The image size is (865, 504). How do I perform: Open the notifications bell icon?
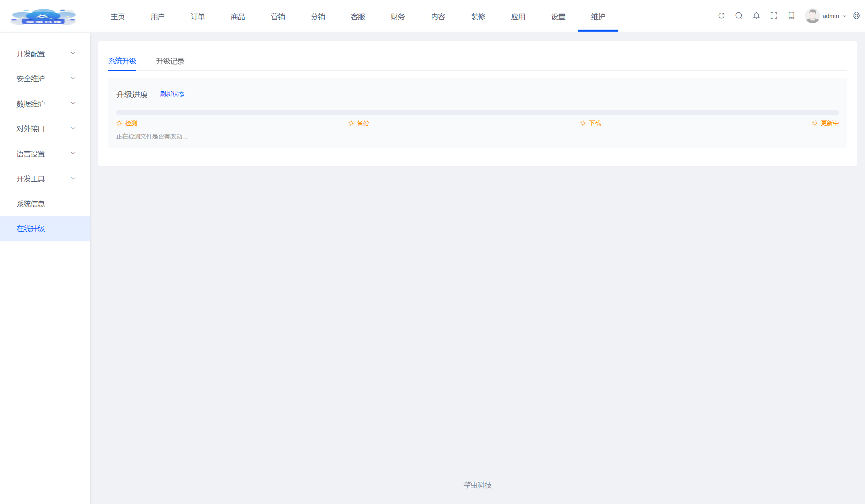(x=756, y=16)
